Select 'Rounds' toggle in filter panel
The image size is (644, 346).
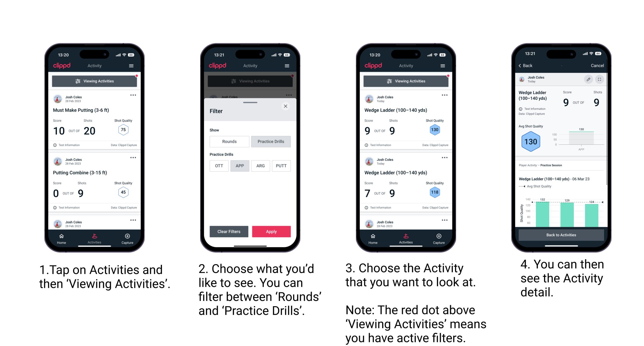tap(229, 142)
